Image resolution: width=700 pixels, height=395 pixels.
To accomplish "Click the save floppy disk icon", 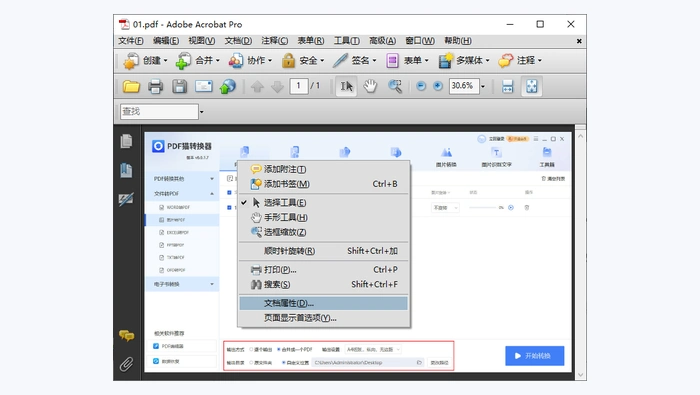I will click(179, 86).
